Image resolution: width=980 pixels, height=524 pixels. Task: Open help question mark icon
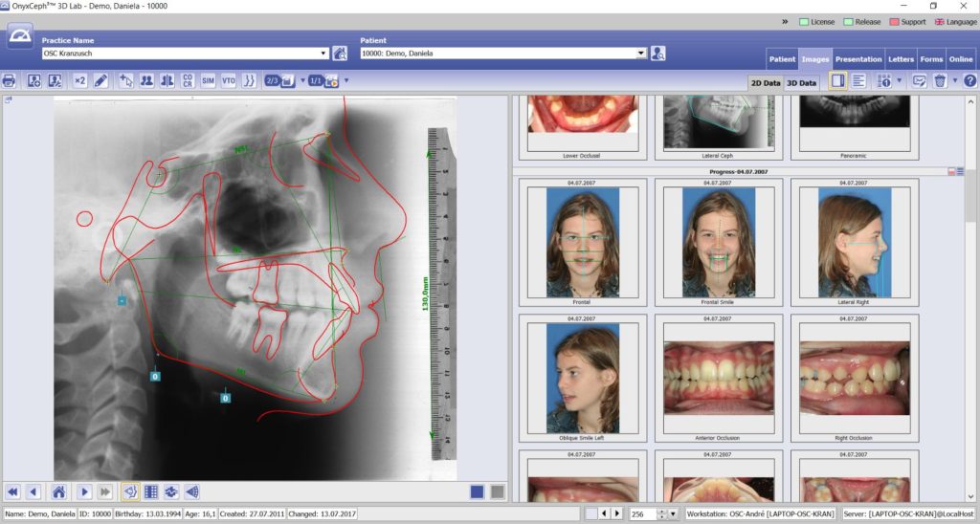pos(970,80)
